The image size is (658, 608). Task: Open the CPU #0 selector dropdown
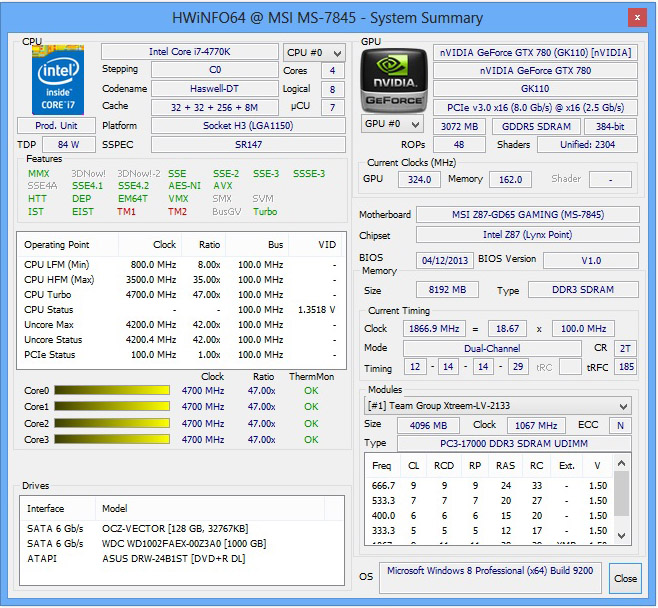point(314,53)
